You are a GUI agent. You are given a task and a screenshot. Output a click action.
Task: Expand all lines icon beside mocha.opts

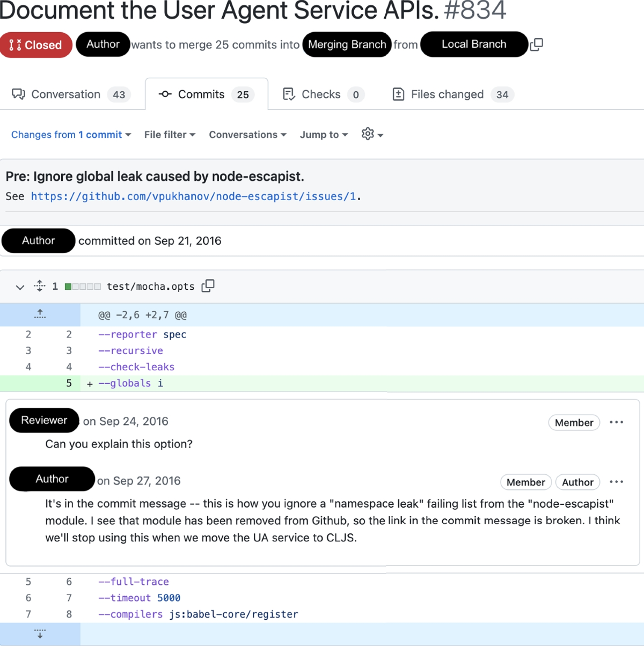pyautogui.click(x=40, y=286)
